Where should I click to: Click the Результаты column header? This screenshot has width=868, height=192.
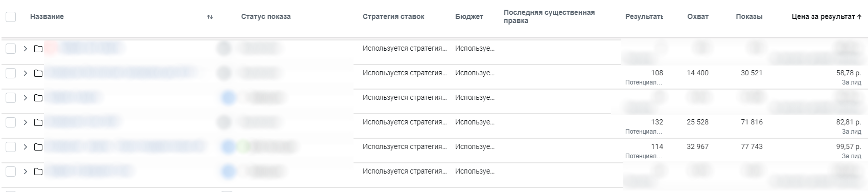tap(644, 17)
